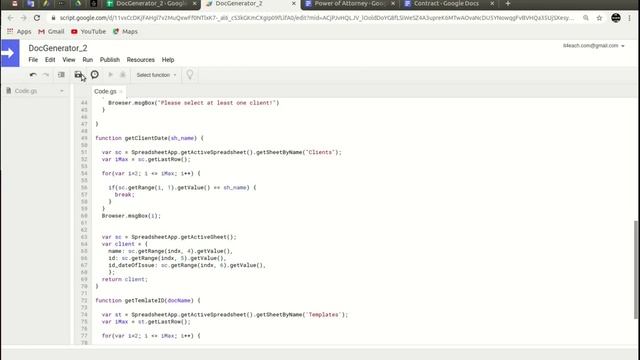The image size is (640, 360).
Task: Close the Contract - Google Docs tab
Action: pyautogui.click(x=492, y=4)
